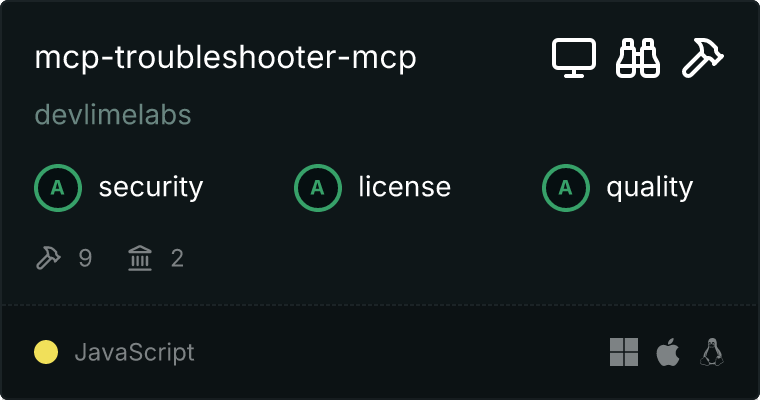This screenshot has height=400, width=760.
Task: Click the security label text
Action: pyautogui.click(x=151, y=188)
